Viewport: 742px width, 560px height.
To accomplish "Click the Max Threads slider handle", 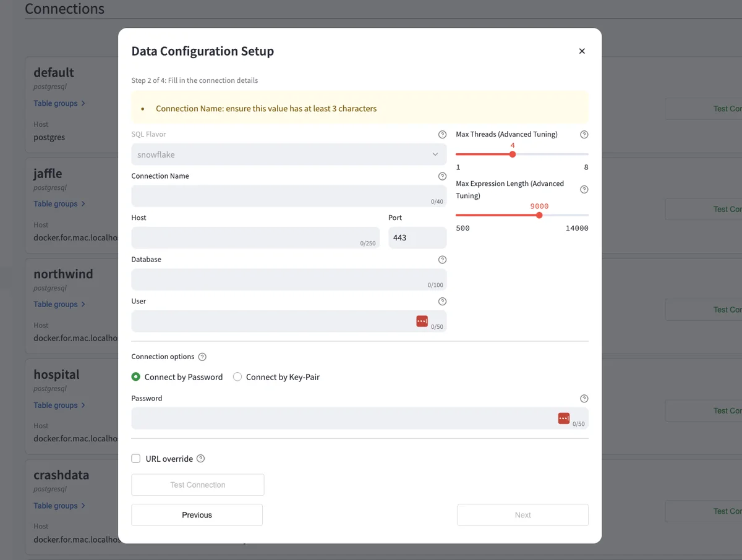I will 513,155.
